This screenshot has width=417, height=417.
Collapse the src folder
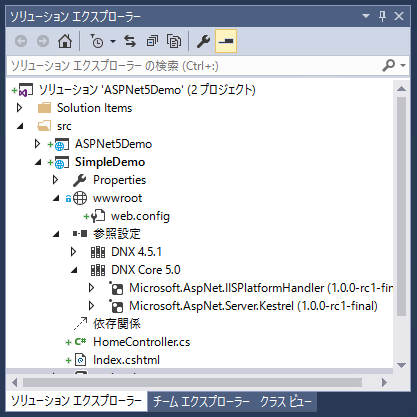click(x=20, y=126)
